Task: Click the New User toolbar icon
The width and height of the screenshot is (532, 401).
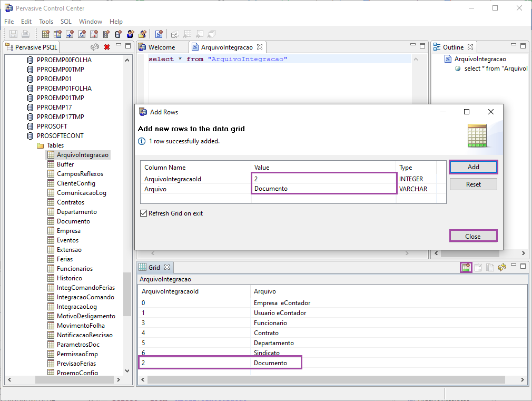Action: click(x=130, y=34)
